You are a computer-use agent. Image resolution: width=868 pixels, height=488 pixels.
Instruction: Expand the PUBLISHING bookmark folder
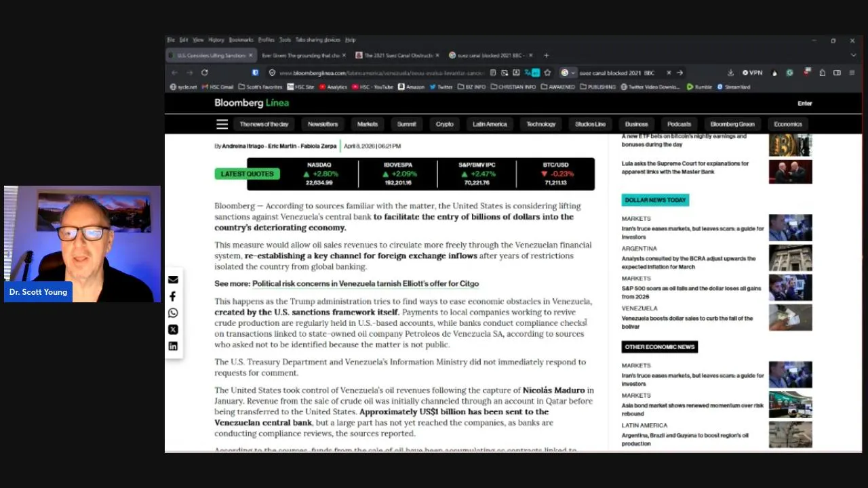(598, 87)
